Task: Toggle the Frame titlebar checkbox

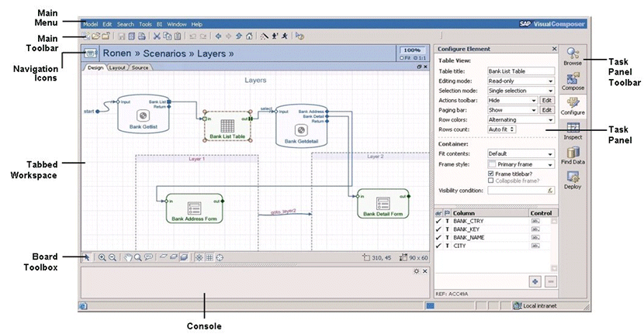Action: (491, 174)
